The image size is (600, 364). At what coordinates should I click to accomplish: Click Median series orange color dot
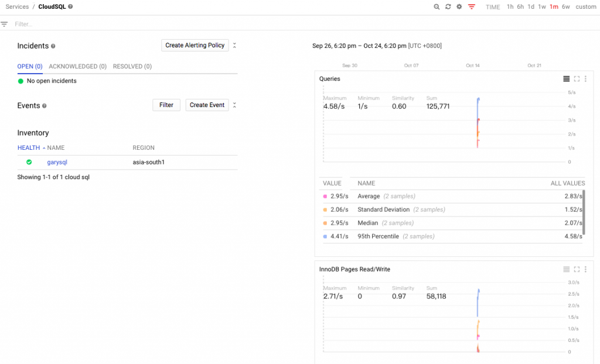click(325, 224)
